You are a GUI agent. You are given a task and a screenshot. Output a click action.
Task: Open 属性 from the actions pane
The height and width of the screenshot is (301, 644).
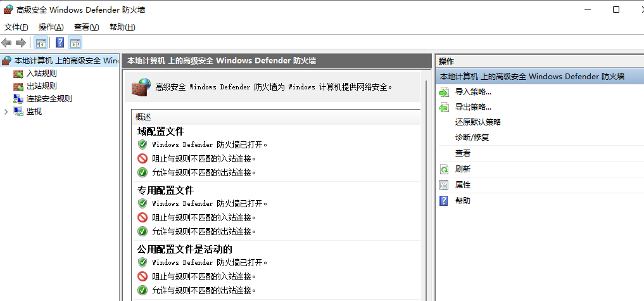point(463,185)
